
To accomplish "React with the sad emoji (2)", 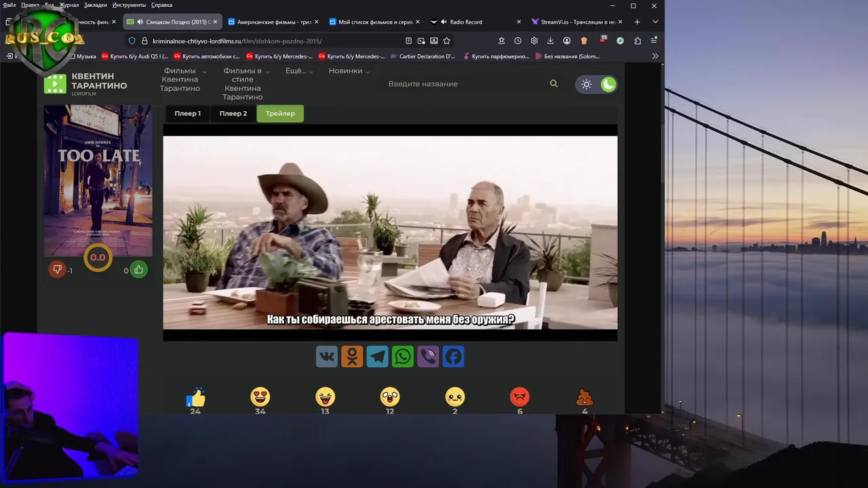I will [455, 397].
